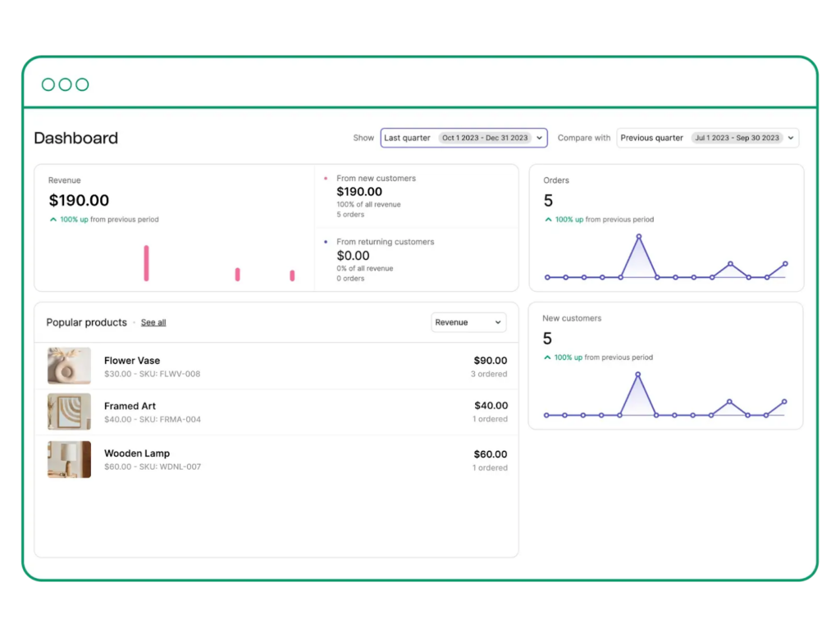Click the Flower Vase product thumbnail
840x637 pixels.
pyautogui.click(x=69, y=365)
